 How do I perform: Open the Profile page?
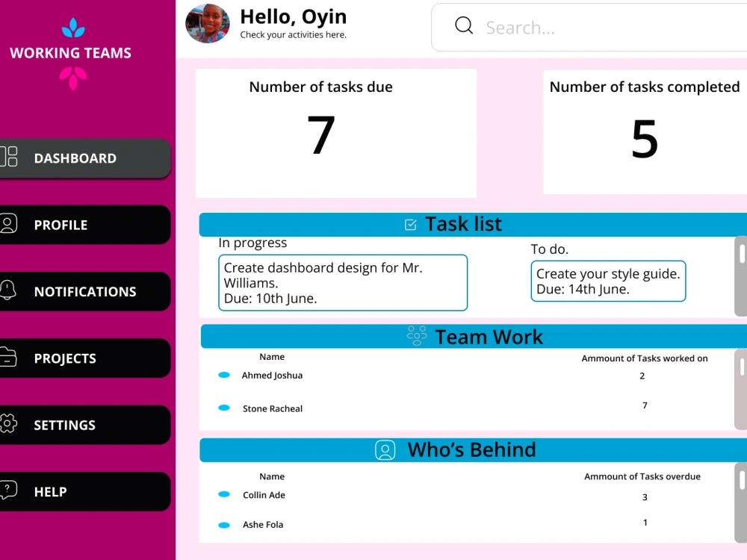click(85, 225)
